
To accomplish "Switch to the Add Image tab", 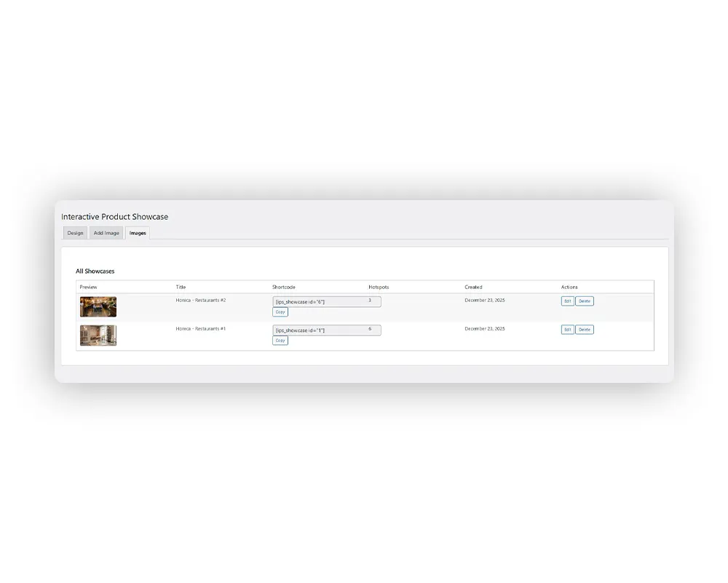I will (x=106, y=233).
